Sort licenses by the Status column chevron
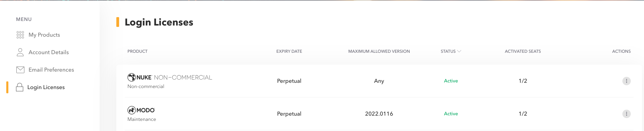This screenshot has height=131, width=644. coord(459,51)
